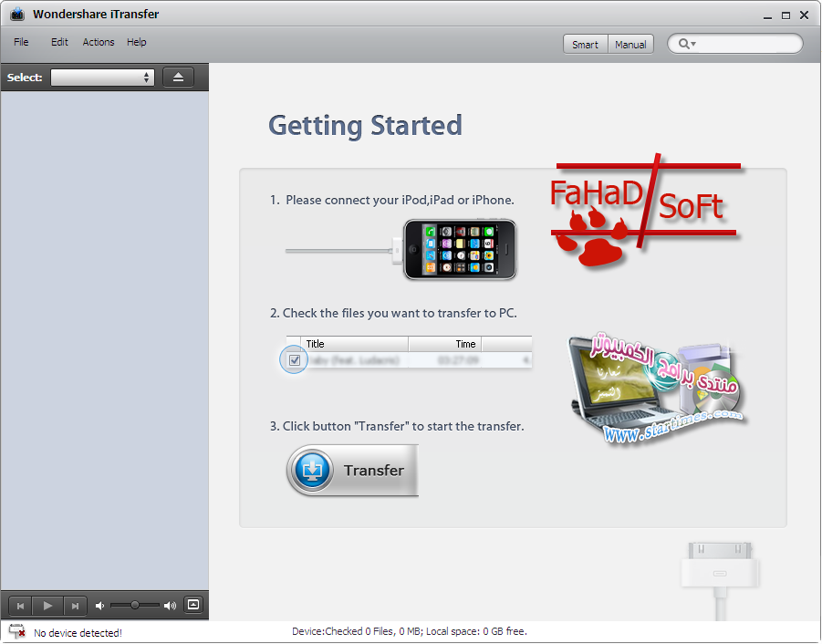The width and height of the screenshot is (822, 644).
Task: Click the loud volume speaker icon
Action: point(170,605)
